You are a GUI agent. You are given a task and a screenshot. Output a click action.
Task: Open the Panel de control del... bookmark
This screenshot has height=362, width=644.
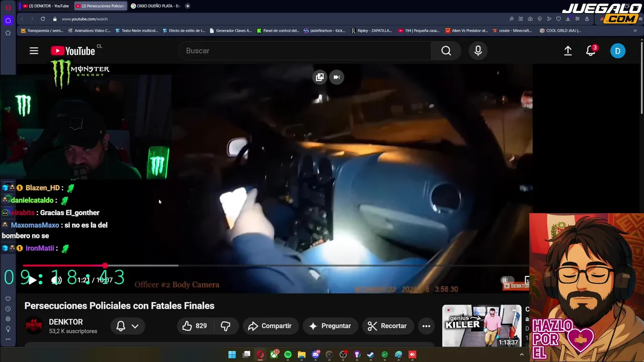(x=278, y=30)
